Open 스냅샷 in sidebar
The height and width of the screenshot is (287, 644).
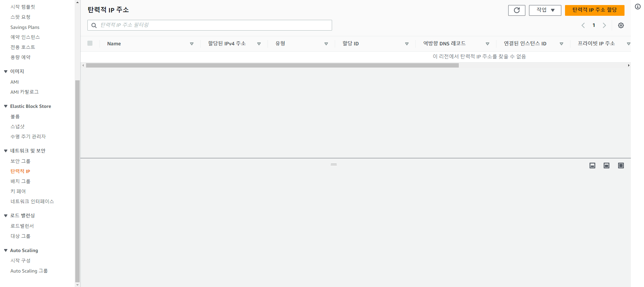(x=17, y=126)
